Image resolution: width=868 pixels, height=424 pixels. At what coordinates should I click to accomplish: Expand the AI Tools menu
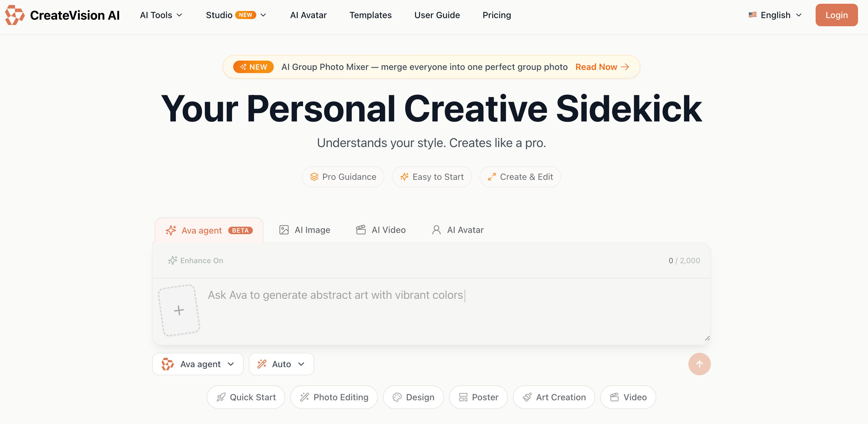161,15
